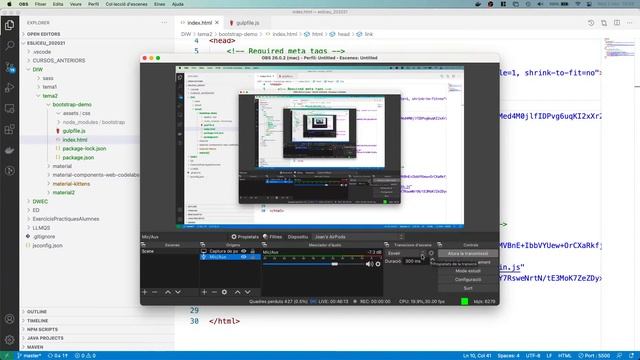Expand the DWEC folder
640x360 pixels.
pyautogui.click(x=40, y=201)
